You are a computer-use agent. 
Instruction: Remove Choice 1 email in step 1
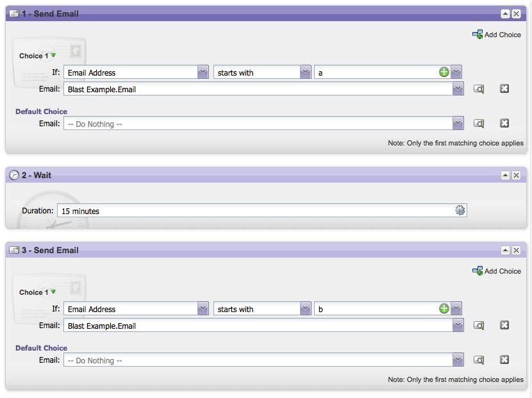[x=504, y=89]
